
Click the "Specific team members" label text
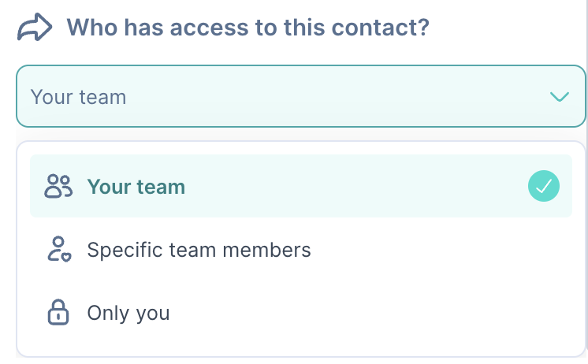[x=199, y=250]
